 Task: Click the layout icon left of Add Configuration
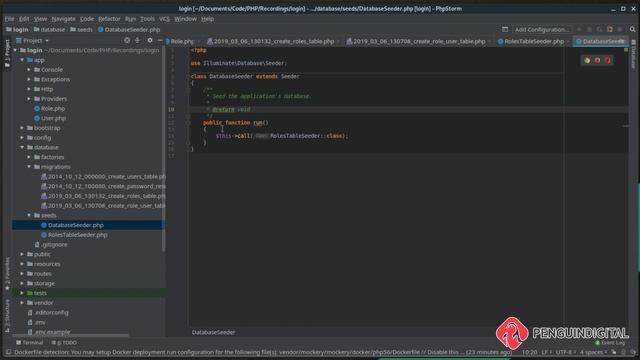pyautogui.click(x=505, y=29)
